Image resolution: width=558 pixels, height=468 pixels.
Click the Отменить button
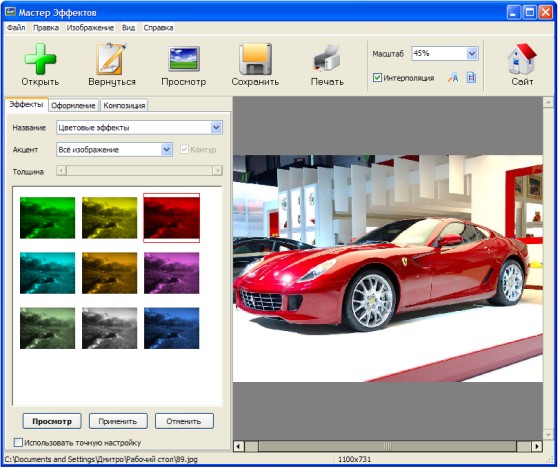pos(184,421)
